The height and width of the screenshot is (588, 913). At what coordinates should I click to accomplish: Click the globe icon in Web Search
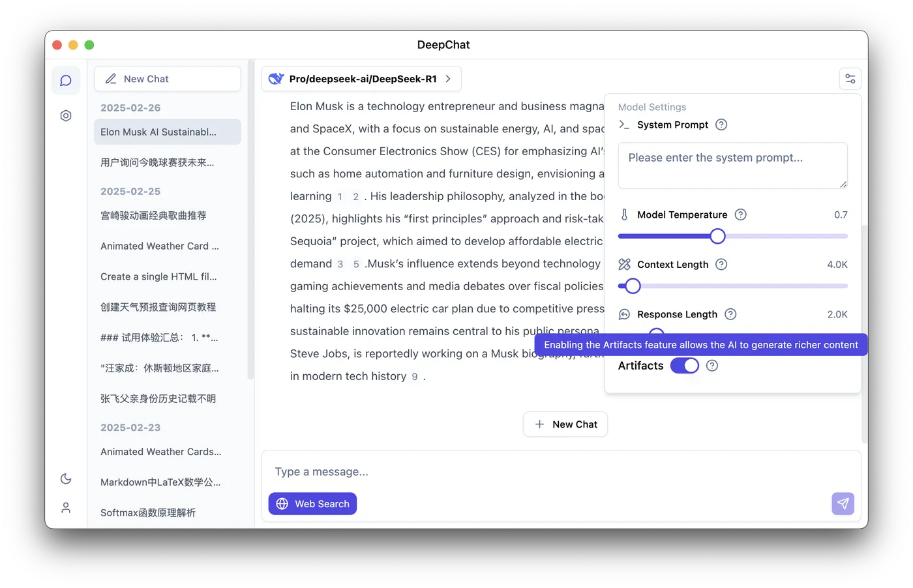pos(282,503)
